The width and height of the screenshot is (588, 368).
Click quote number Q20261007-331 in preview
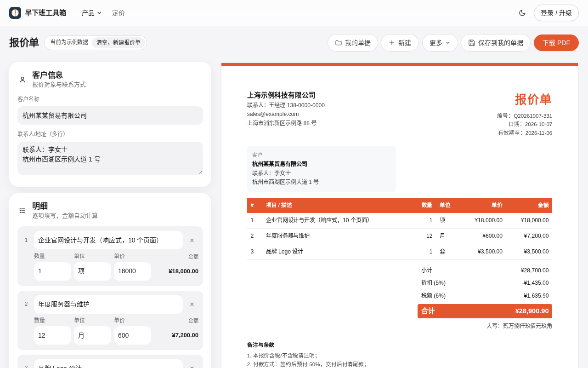(533, 116)
